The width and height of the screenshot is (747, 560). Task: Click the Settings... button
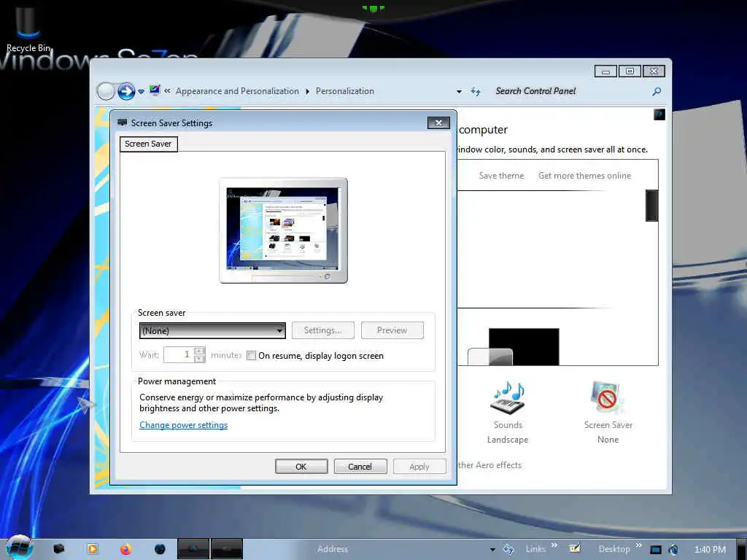322,330
